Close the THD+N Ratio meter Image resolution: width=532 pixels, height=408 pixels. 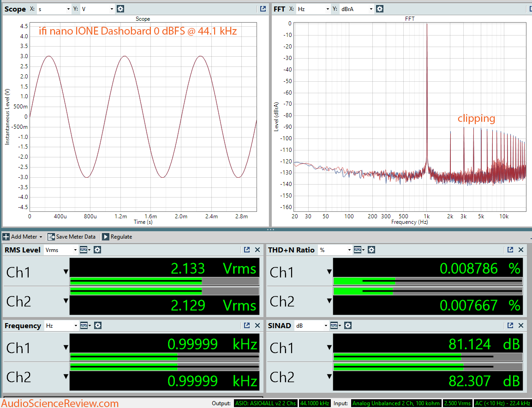pyautogui.click(x=521, y=250)
